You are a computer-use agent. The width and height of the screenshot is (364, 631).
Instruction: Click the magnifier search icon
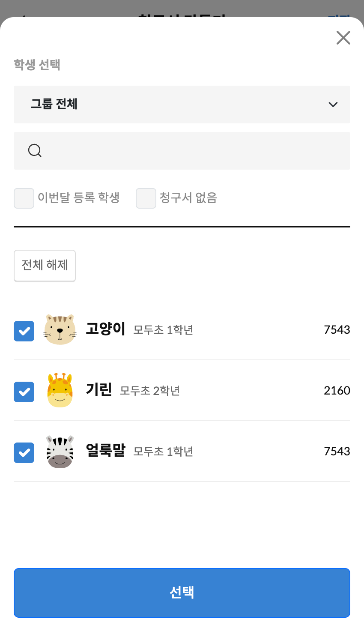[35, 151]
